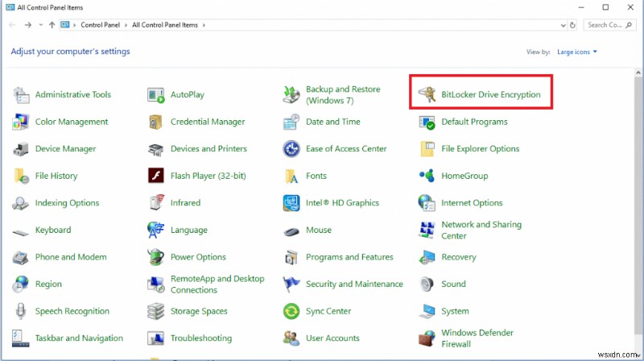Click the Indexing Options magnifier icon
The height and width of the screenshot is (361, 644).
[21, 203]
